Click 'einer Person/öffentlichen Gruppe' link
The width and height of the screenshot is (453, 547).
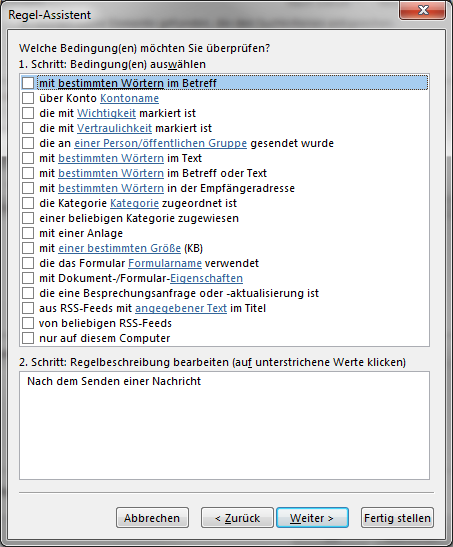160,143
